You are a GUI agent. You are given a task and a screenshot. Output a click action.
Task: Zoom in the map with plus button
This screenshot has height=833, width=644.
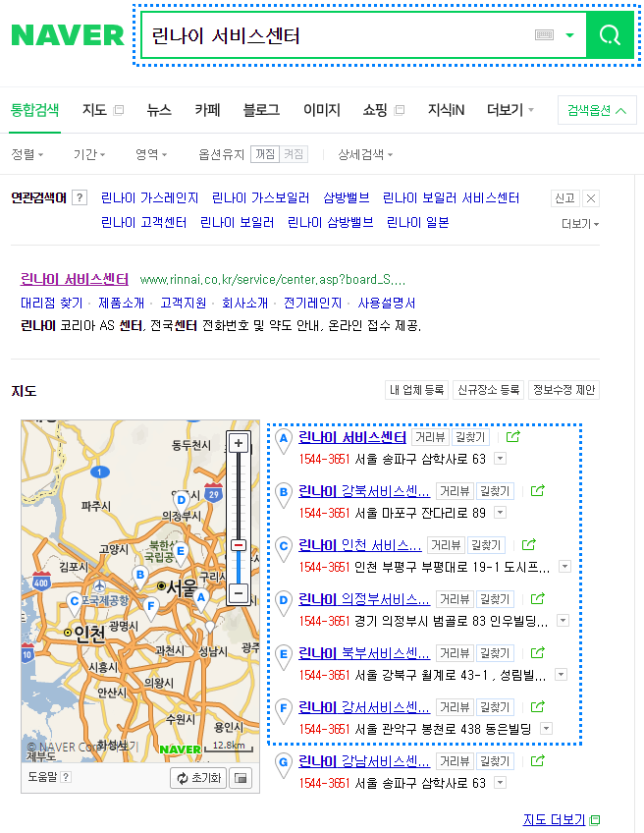pyautogui.click(x=239, y=443)
